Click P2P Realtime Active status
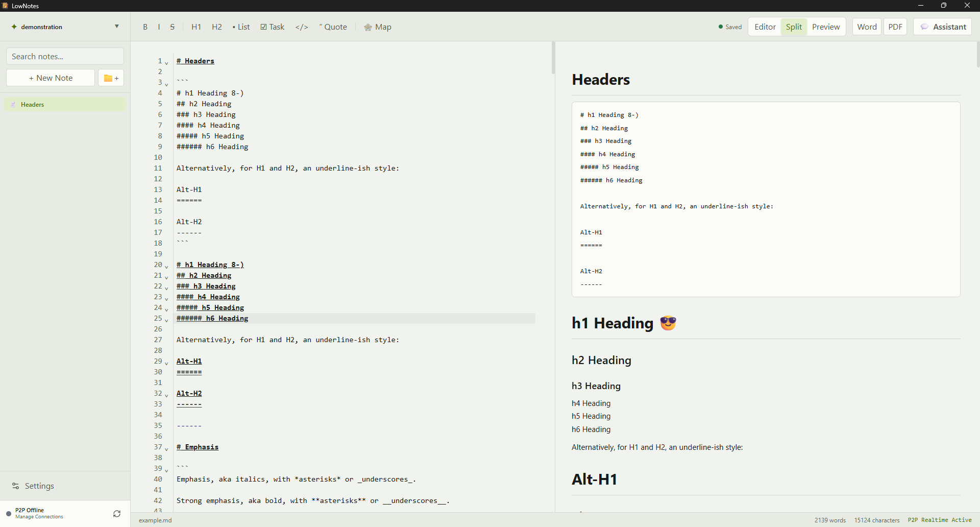 click(x=940, y=520)
